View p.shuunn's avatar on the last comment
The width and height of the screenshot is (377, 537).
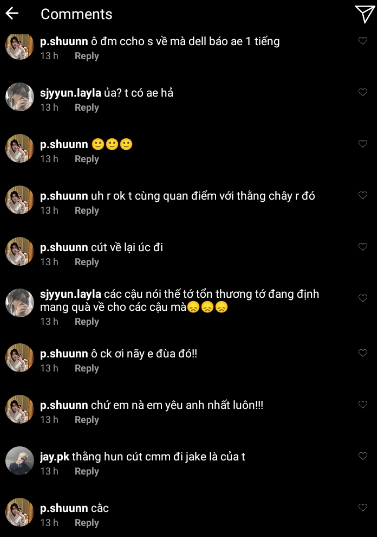tap(20, 512)
